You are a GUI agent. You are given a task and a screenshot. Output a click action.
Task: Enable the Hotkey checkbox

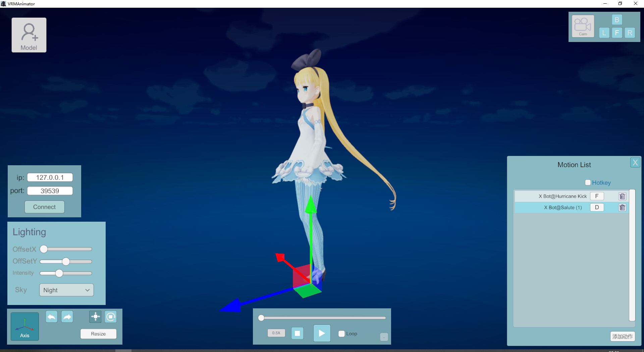pos(588,182)
